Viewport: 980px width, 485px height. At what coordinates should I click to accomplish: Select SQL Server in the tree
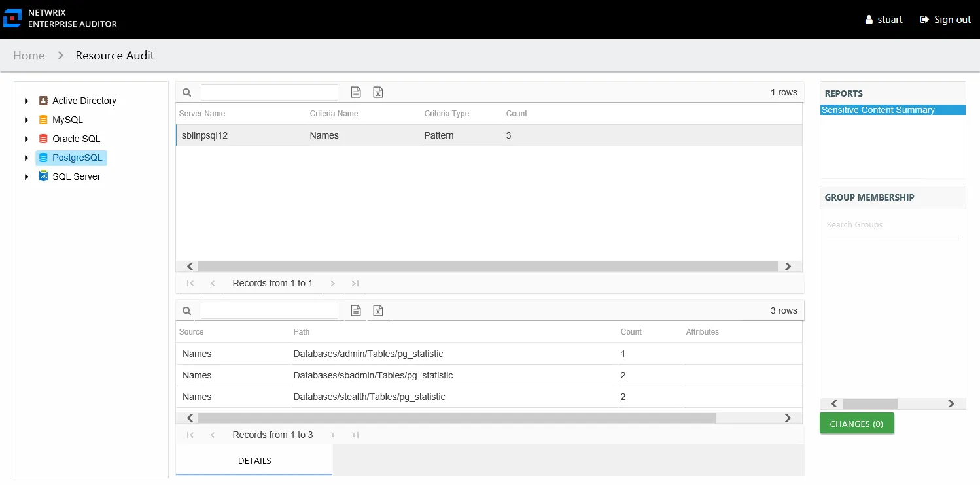pos(77,176)
